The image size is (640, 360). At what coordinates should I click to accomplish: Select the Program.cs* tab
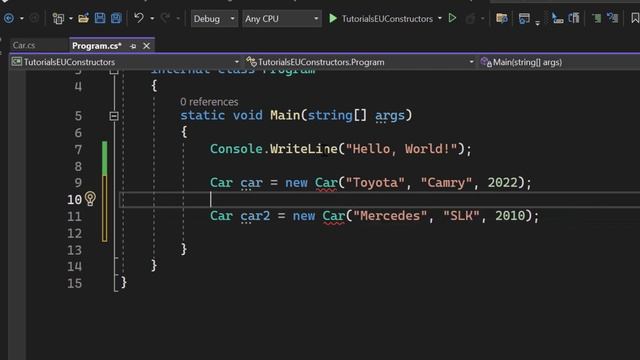(97, 46)
